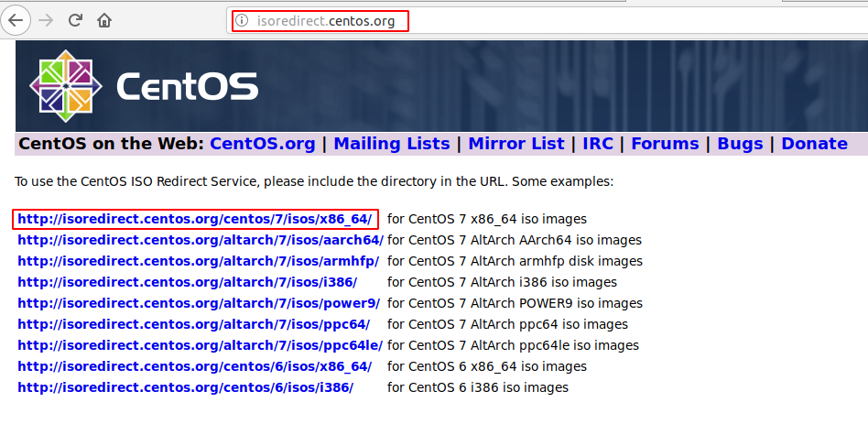868x435 pixels.
Task: Click the Donate link
Action: coord(814,144)
